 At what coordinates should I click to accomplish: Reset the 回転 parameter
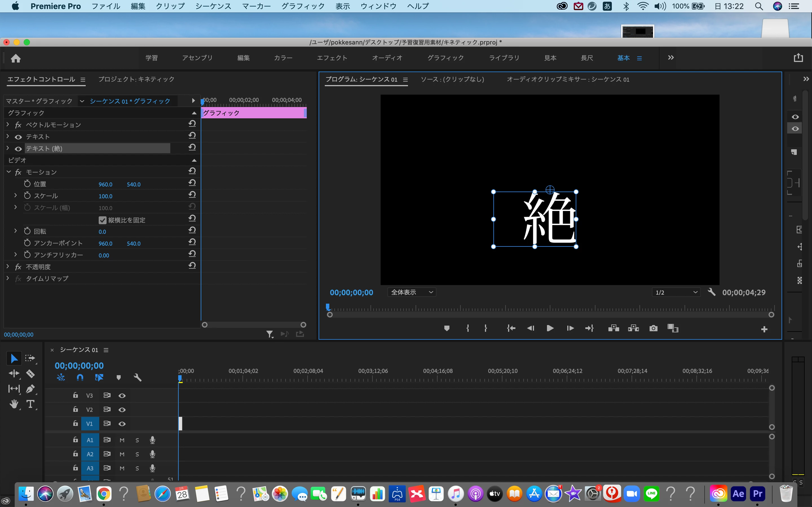[192, 230]
